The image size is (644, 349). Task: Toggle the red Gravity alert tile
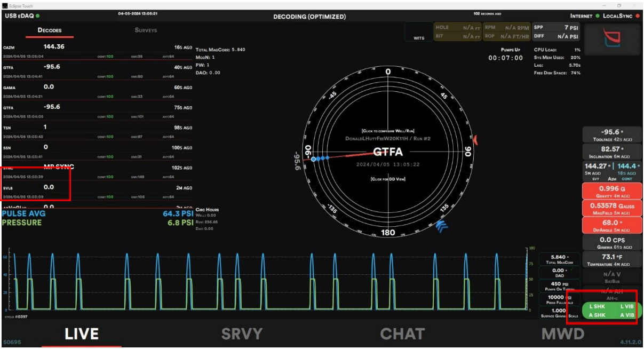coord(611,192)
